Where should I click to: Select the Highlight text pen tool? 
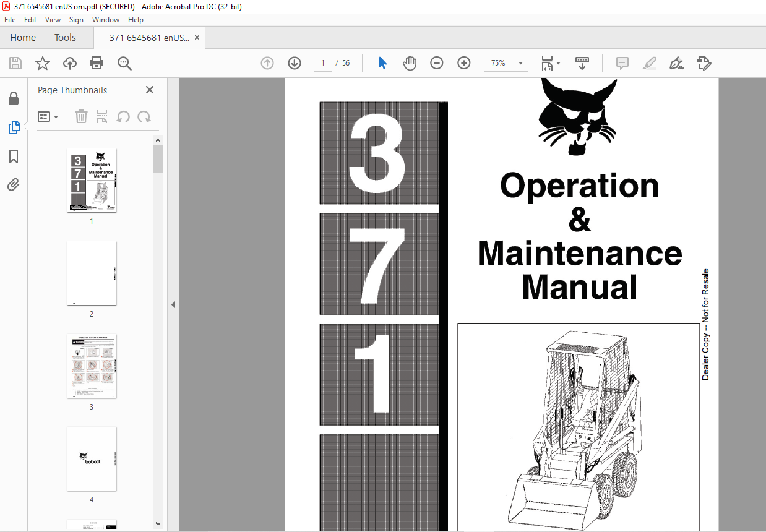650,63
